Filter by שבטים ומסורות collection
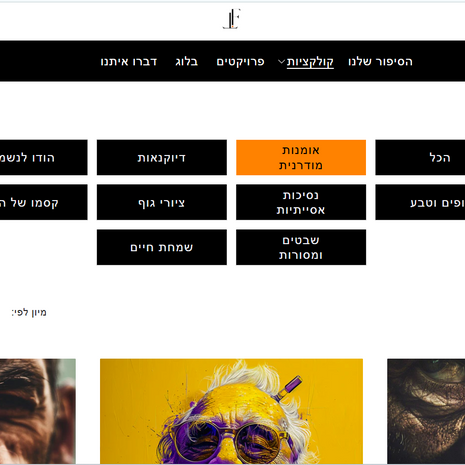The image size is (465, 465). [301, 247]
